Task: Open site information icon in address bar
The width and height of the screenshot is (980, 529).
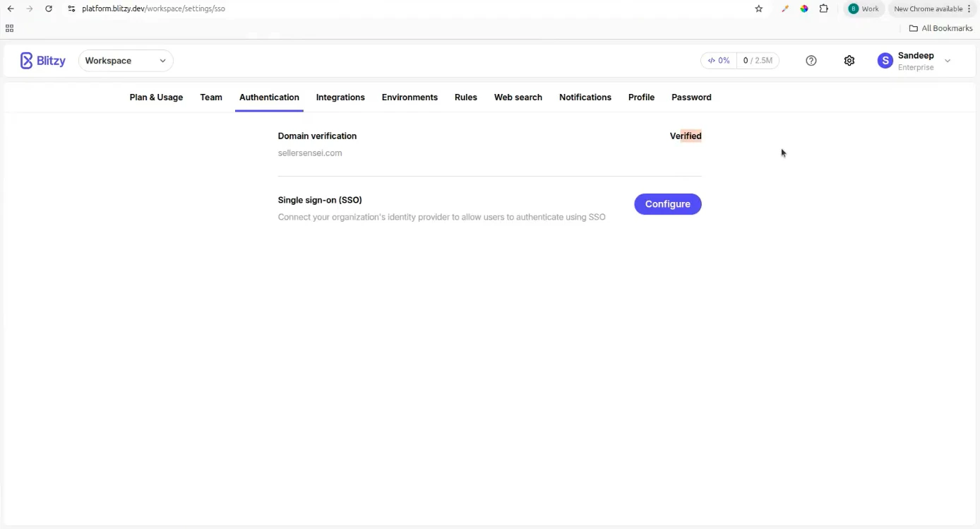Action: [x=71, y=8]
